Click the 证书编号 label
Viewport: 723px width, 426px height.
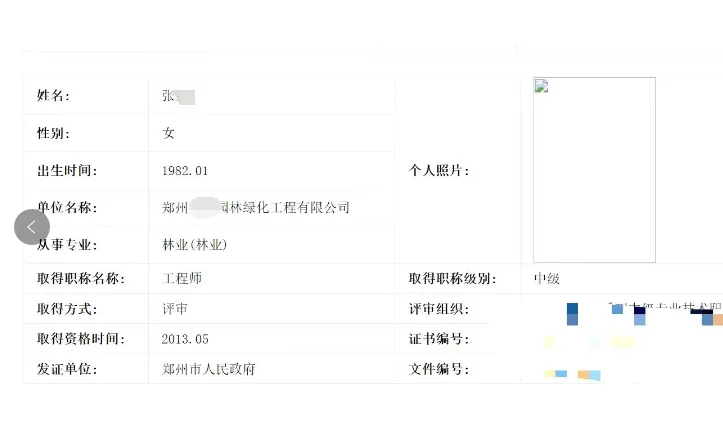[439, 339]
